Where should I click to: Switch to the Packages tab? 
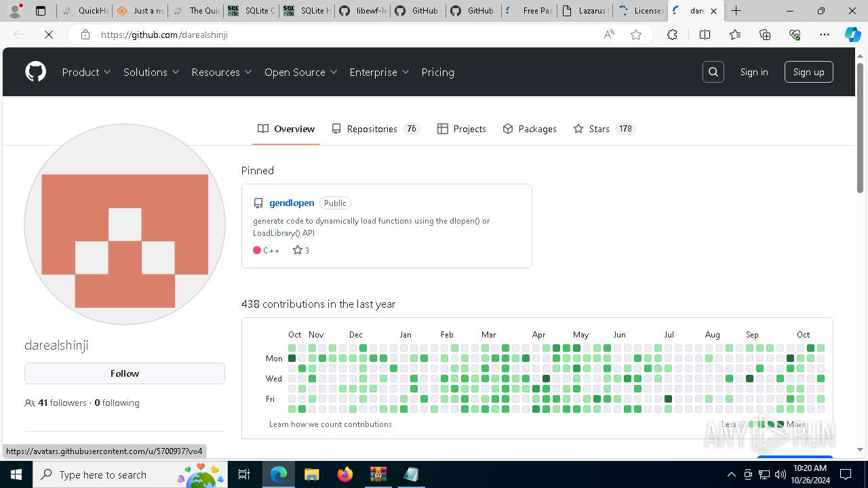[x=530, y=129]
